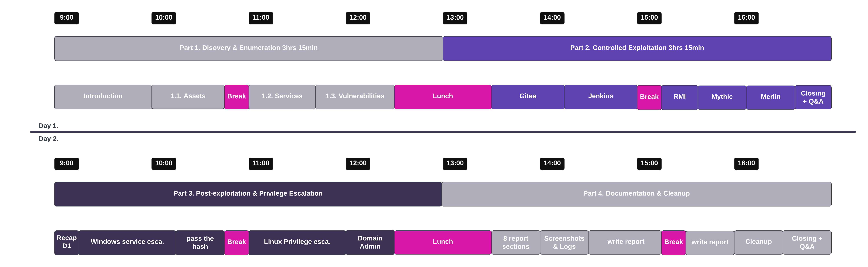Click the Linux Privilege esca. block
The height and width of the screenshot is (267, 868).
click(x=297, y=242)
